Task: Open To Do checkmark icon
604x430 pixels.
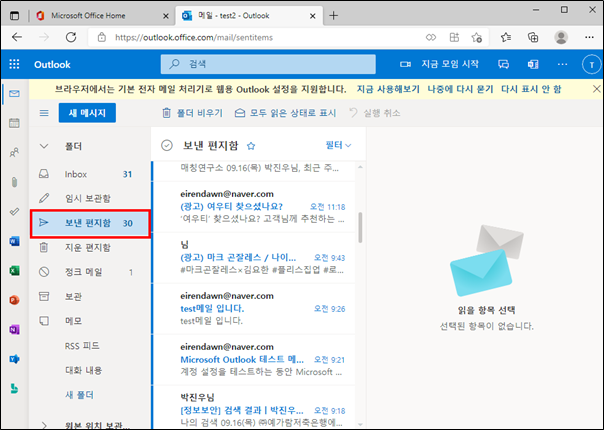Action: pos(14,212)
